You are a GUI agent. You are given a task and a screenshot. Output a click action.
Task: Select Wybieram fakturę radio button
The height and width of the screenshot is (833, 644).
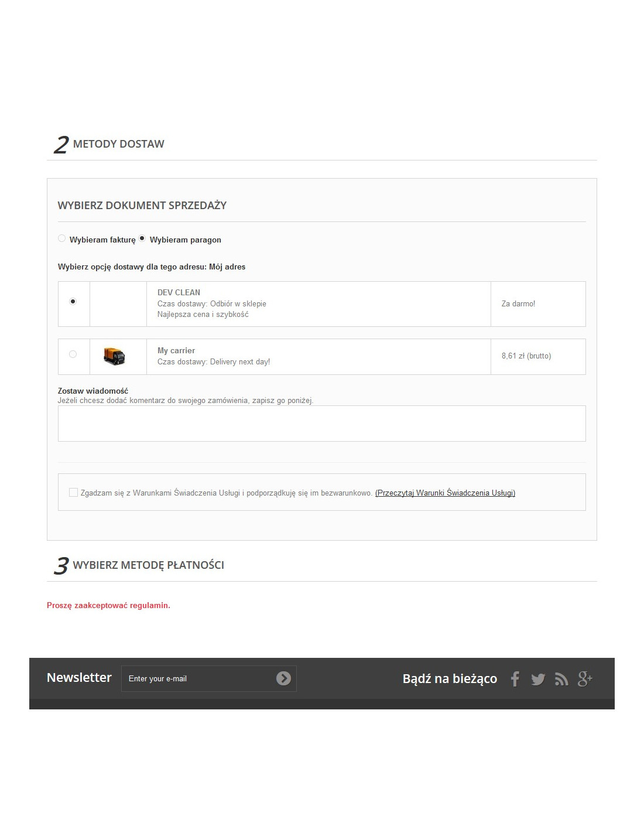(61, 238)
